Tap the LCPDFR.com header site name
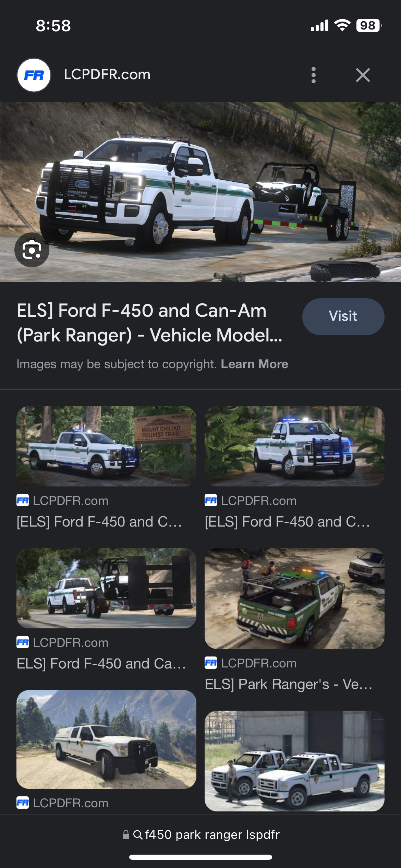This screenshot has width=401, height=868. point(107,74)
